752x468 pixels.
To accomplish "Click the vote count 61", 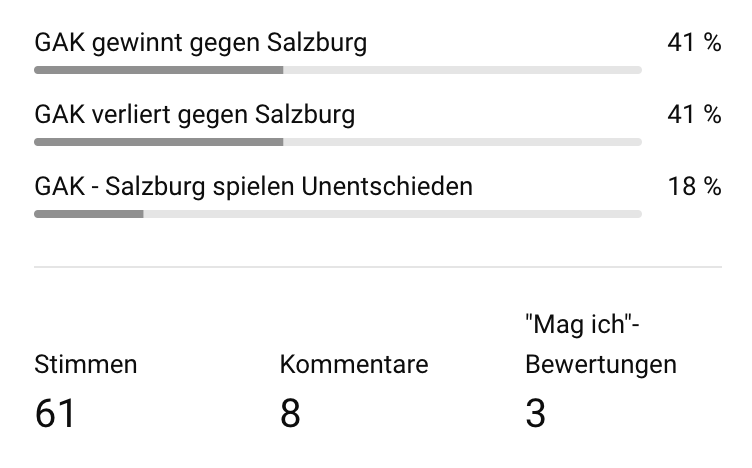I will [55, 413].
